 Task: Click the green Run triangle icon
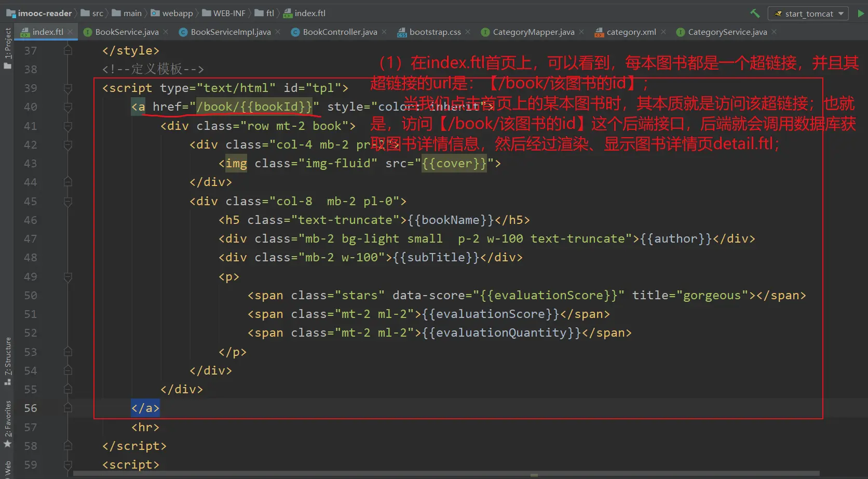pyautogui.click(x=861, y=14)
